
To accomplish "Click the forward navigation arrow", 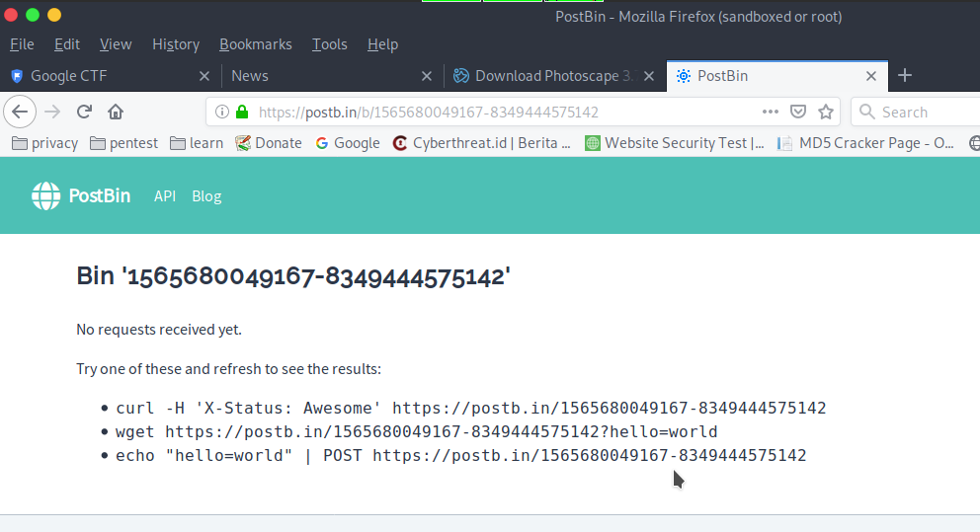I will (52, 112).
